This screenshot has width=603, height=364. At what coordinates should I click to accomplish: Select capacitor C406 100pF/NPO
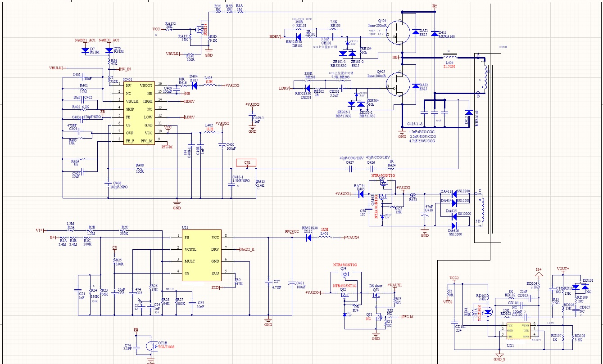click(x=108, y=182)
